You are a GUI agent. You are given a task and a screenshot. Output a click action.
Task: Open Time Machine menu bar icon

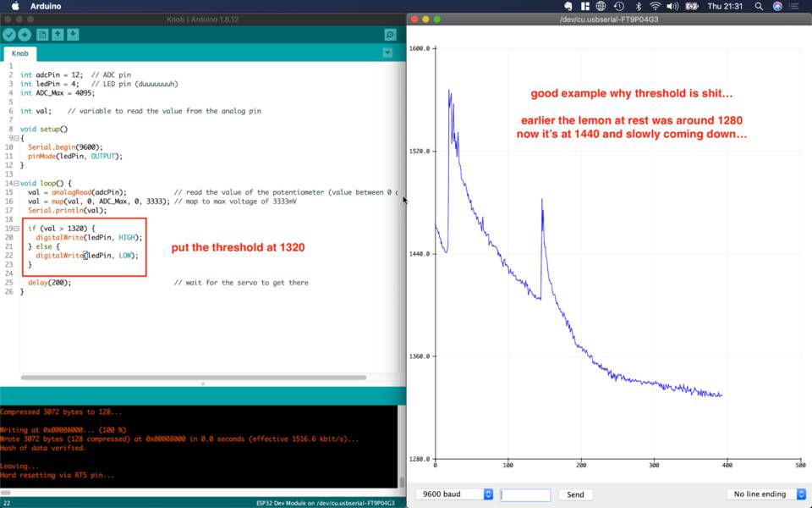pyautogui.click(x=619, y=6)
